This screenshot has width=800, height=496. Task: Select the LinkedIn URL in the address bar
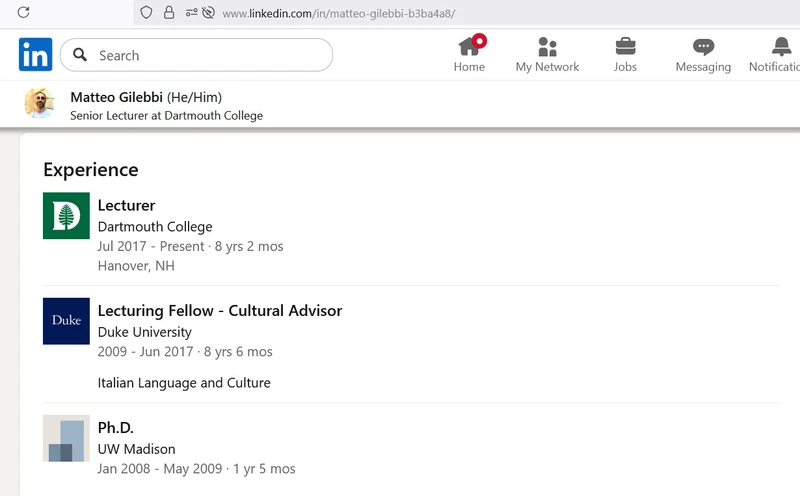pos(338,13)
